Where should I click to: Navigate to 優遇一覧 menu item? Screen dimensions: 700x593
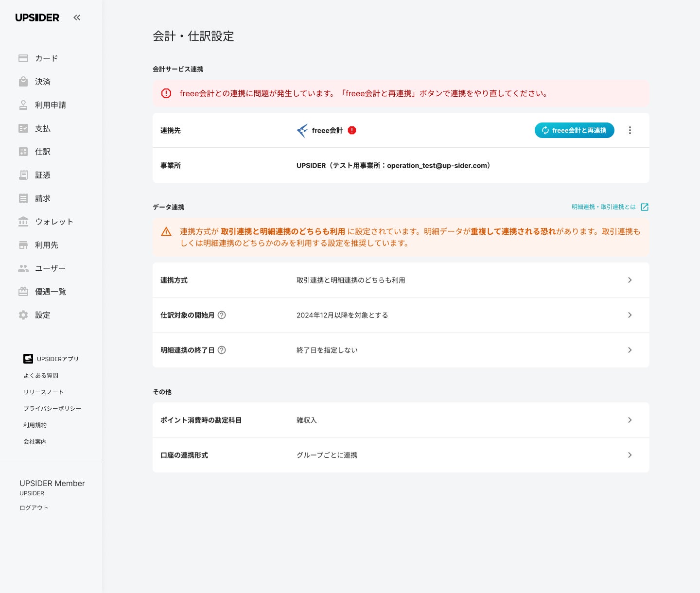click(51, 292)
